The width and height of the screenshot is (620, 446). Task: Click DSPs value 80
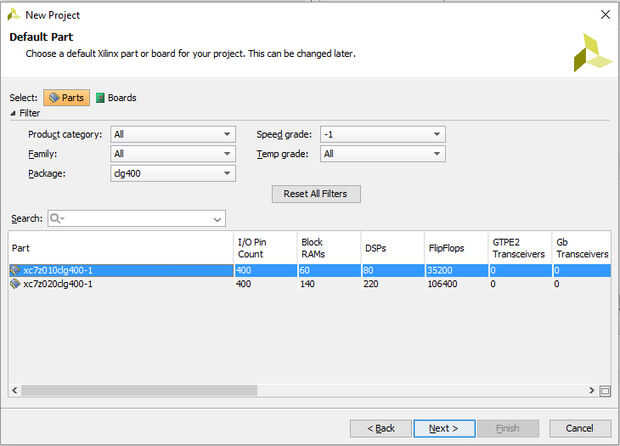tap(368, 270)
